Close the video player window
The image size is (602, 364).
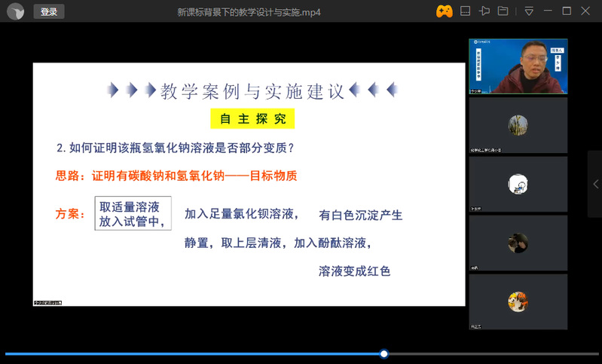tap(586, 11)
